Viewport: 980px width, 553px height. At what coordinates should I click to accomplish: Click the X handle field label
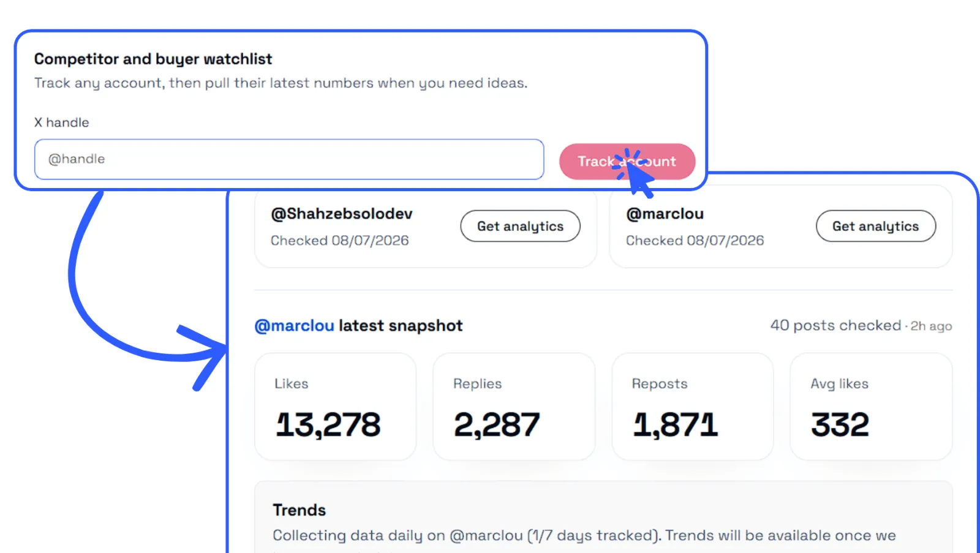61,122
